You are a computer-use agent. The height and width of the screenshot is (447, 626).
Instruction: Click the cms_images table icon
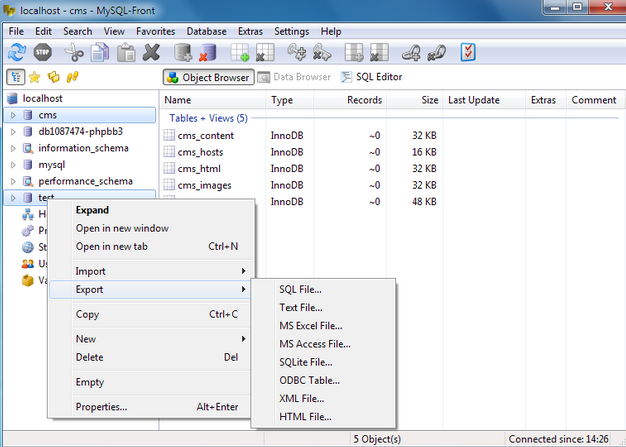tap(169, 185)
